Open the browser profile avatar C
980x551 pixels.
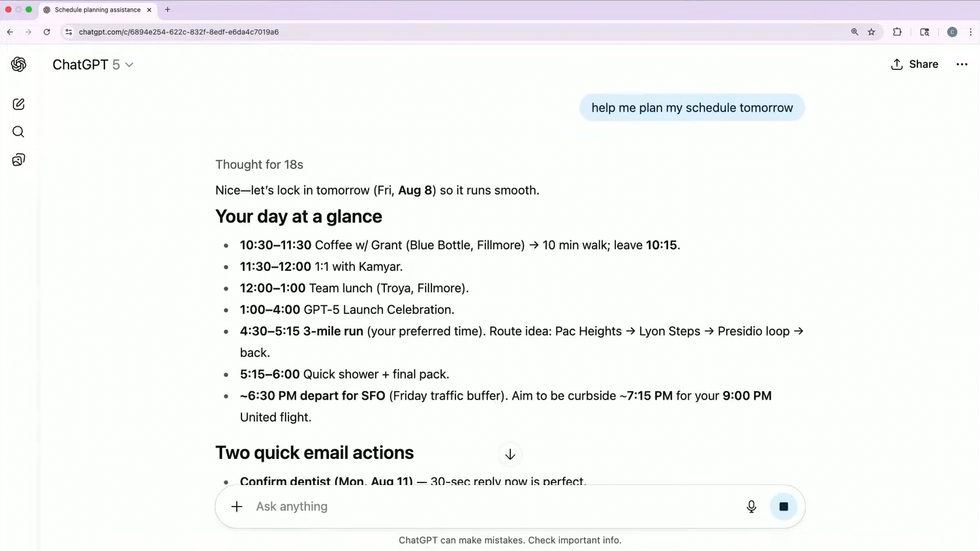[x=952, y=32]
